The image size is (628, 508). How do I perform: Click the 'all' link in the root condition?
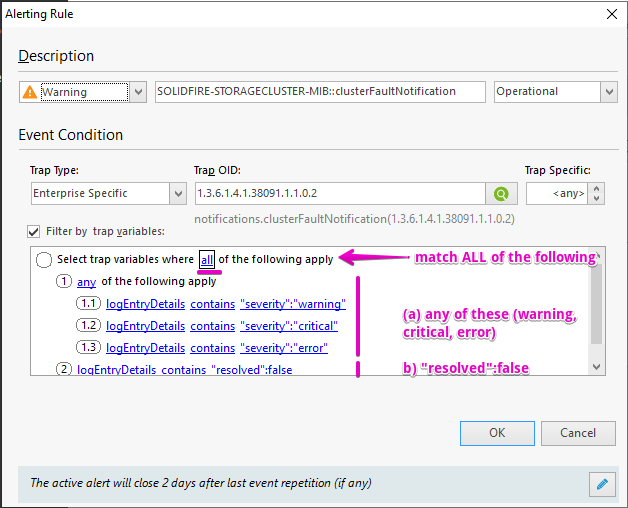[207, 260]
